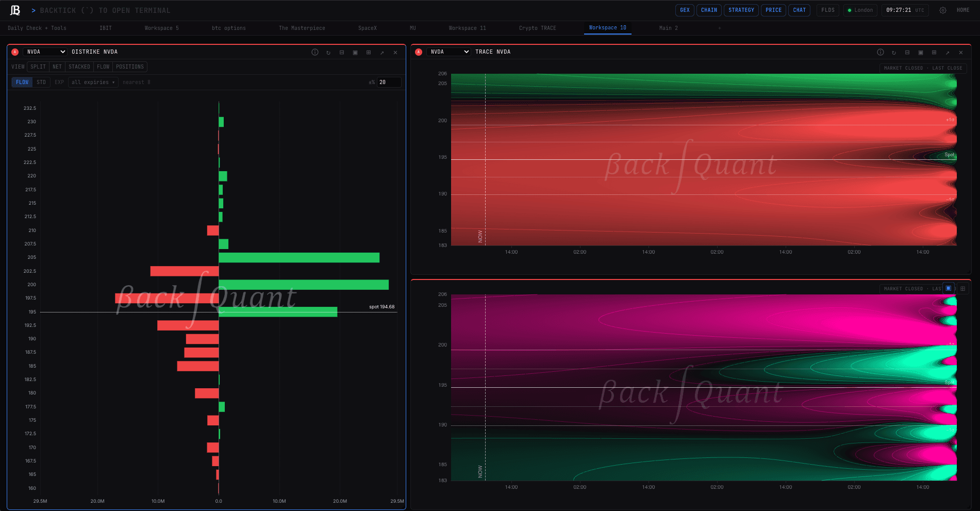Image resolution: width=980 pixels, height=511 pixels.
Task: Click red A badge in TRACE panel
Action: pos(419,52)
